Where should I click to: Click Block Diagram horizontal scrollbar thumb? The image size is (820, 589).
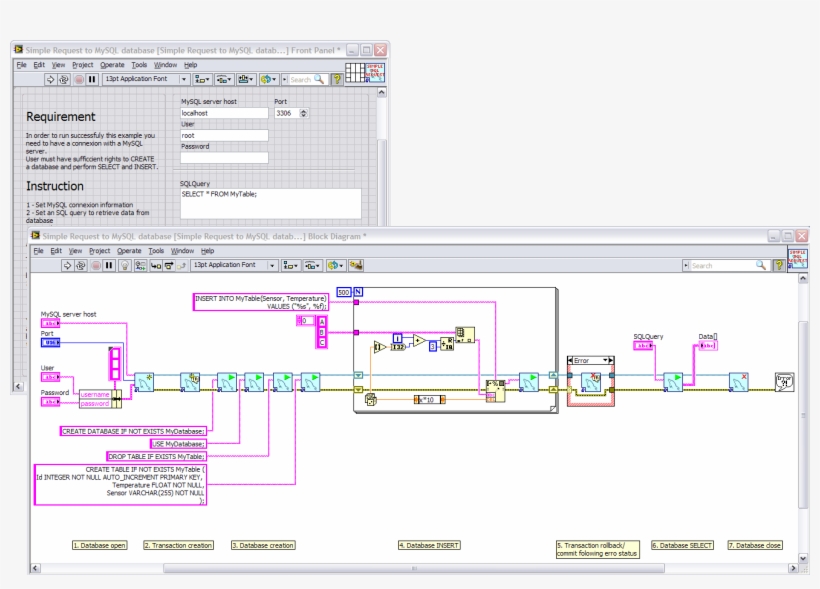414,568
